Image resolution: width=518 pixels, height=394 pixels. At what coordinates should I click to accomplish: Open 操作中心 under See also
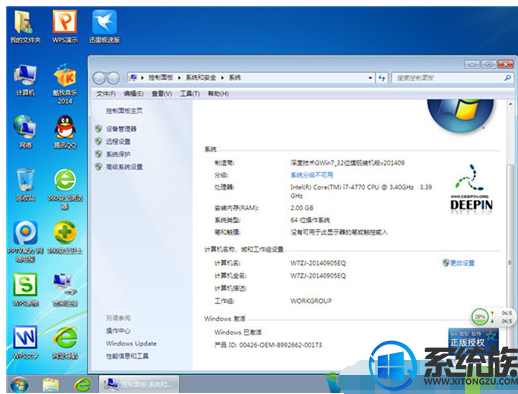(x=118, y=331)
